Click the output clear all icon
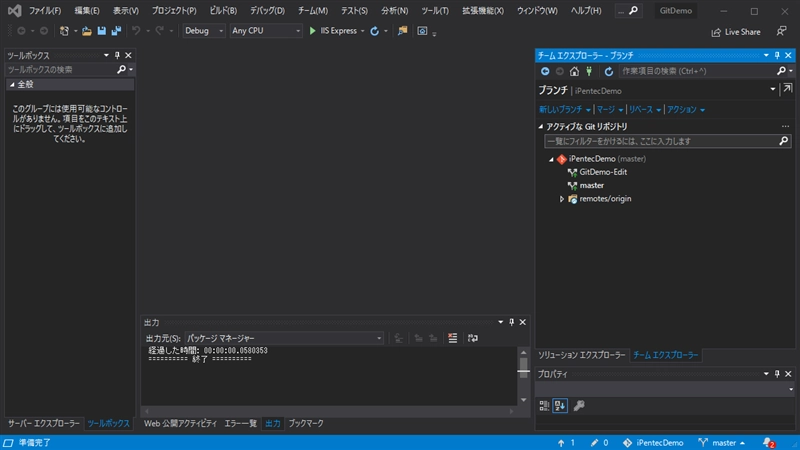The width and height of the screenshot is (800, 450). click(x=453, y=338)
